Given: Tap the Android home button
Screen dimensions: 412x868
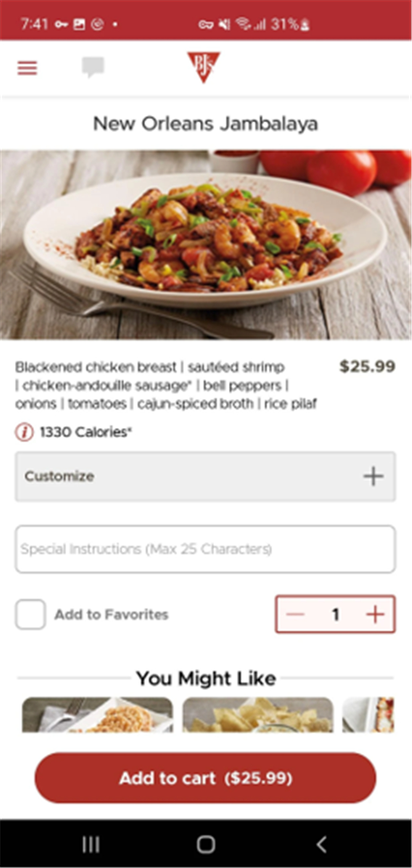Looking at the screenshot, I should (x=205, y=844).
